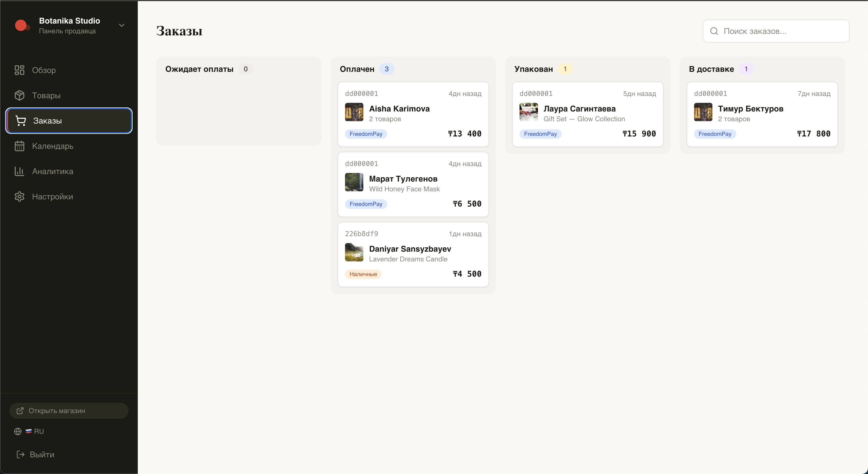Viewport: 868px width, 474px height.
Task: Click the ₸13 400 order total
Action: point(464,134)
